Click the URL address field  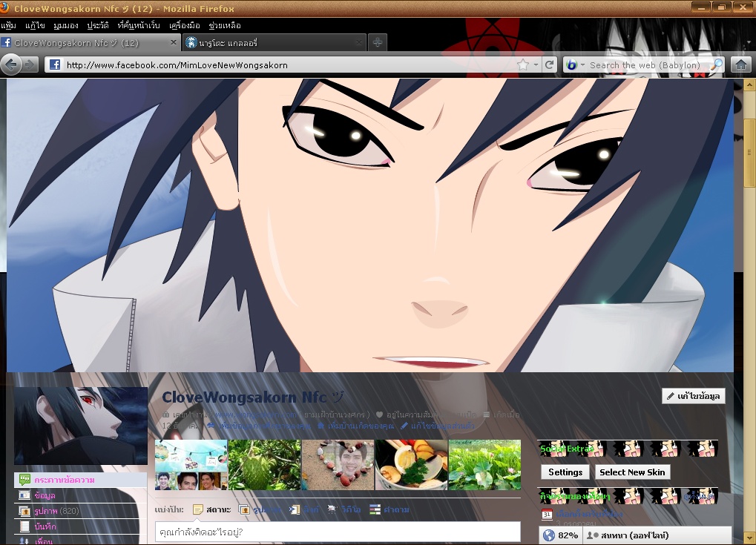pos(289,65)
